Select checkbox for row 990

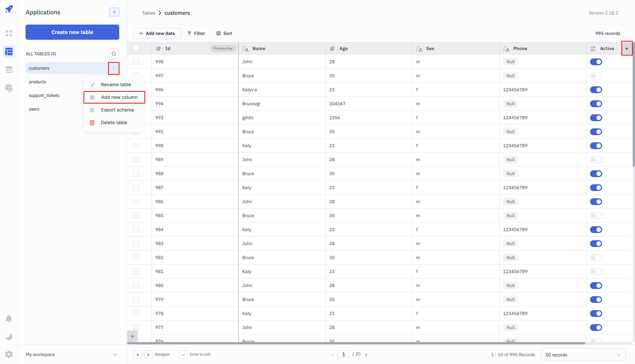tap(136, 146)
